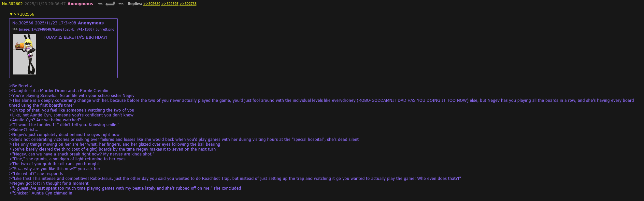Click the purple Anonymous name in the inlined post

click(x=91, y=23)
